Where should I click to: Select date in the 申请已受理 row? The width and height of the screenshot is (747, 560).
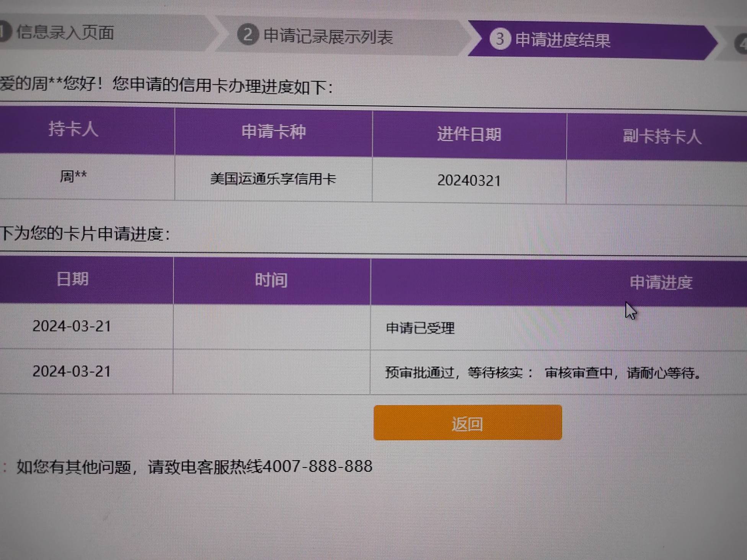(72, 326)
